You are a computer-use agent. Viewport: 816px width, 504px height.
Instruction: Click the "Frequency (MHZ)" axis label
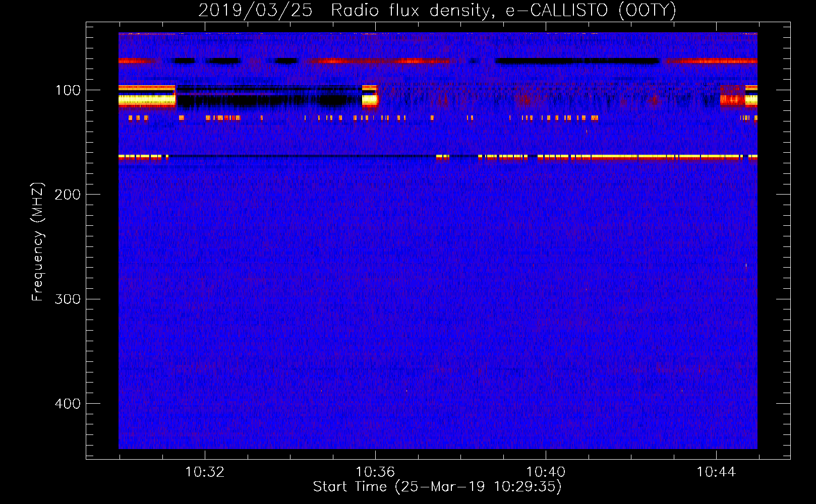37,242
